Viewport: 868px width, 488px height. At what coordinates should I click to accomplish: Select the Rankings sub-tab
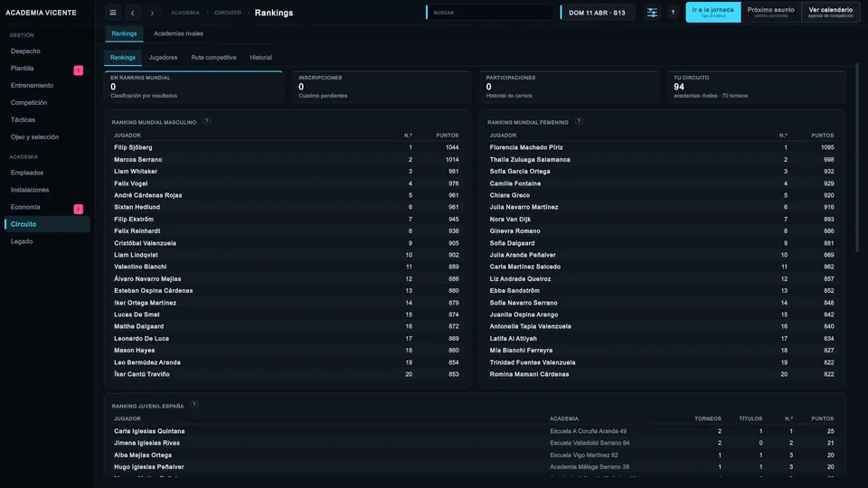click(123, 58)
